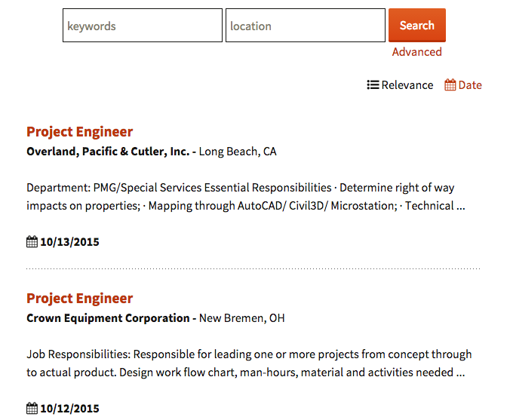Click the Relevance list icon
The image size is (510, 420).
373,85
